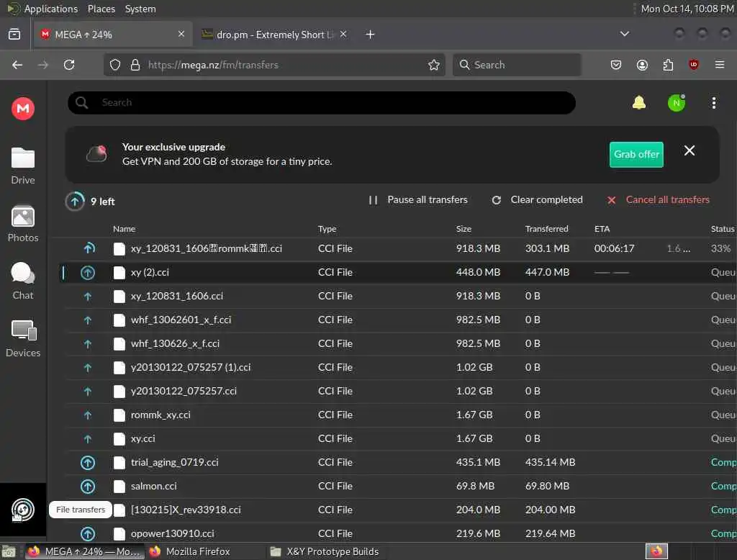Screen dimensions: 737x560
Task: Click the upload icon for trial_aging_0719.cci
Action: coord(87,463)
